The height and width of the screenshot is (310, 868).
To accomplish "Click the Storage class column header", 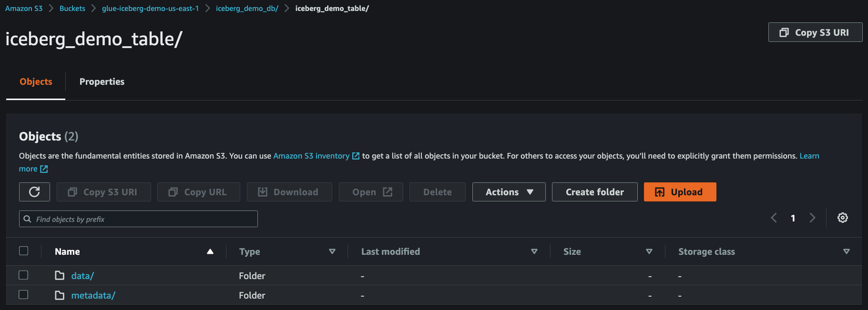I will tap(706, 251).
